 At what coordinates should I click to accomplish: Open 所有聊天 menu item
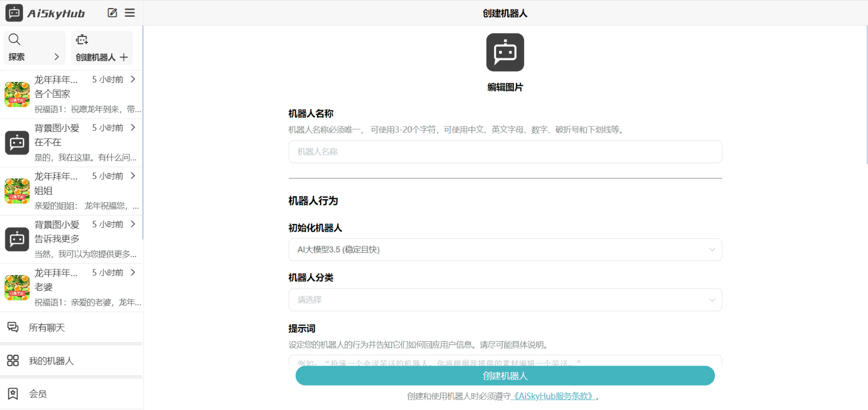click(x=47, y=328)
